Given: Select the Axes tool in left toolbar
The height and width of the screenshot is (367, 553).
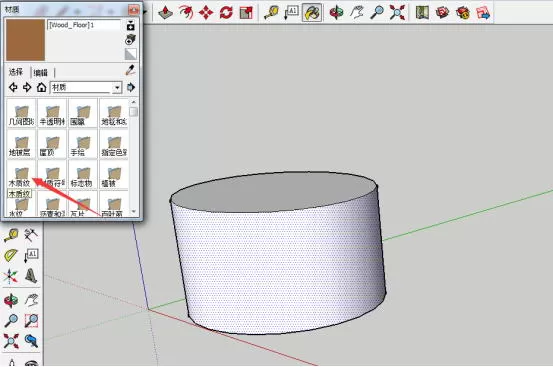Looking at the screenshot, I should point(11,276).
